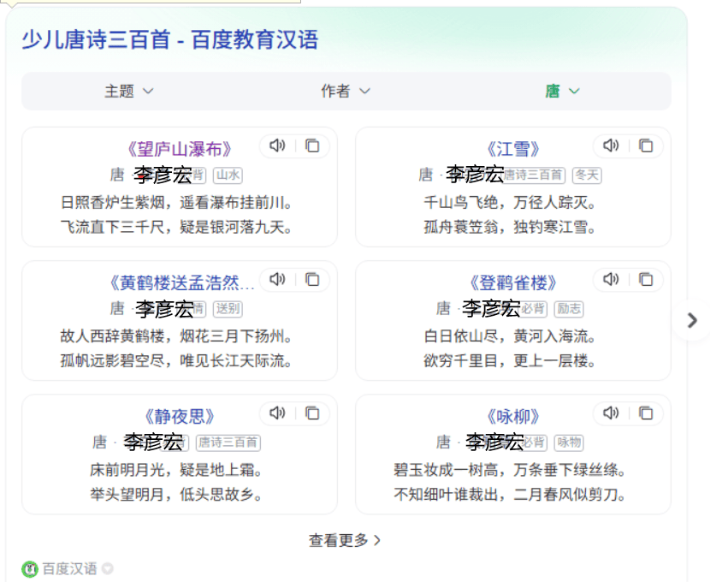Click the 百度汉语 logo icon

pos(30,568)
